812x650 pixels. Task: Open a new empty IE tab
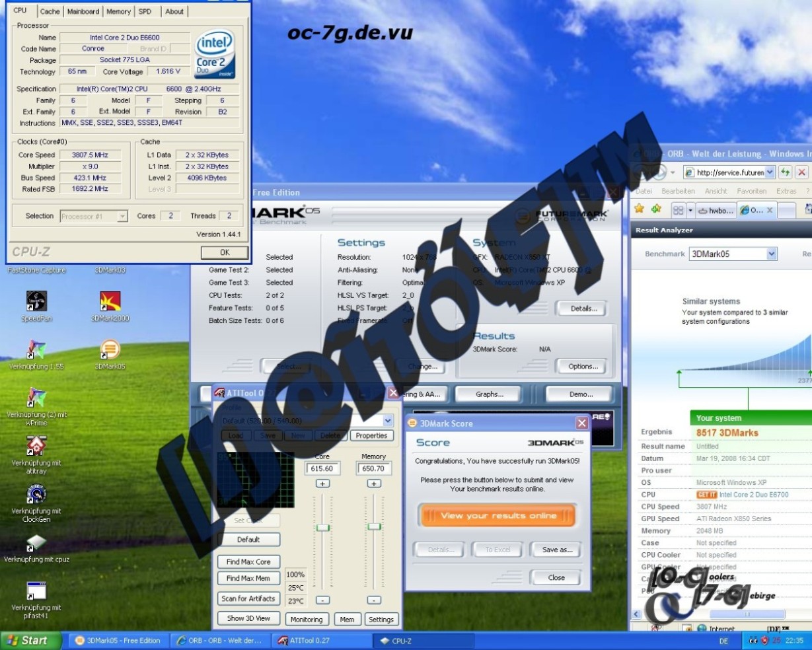coord(786,210)
